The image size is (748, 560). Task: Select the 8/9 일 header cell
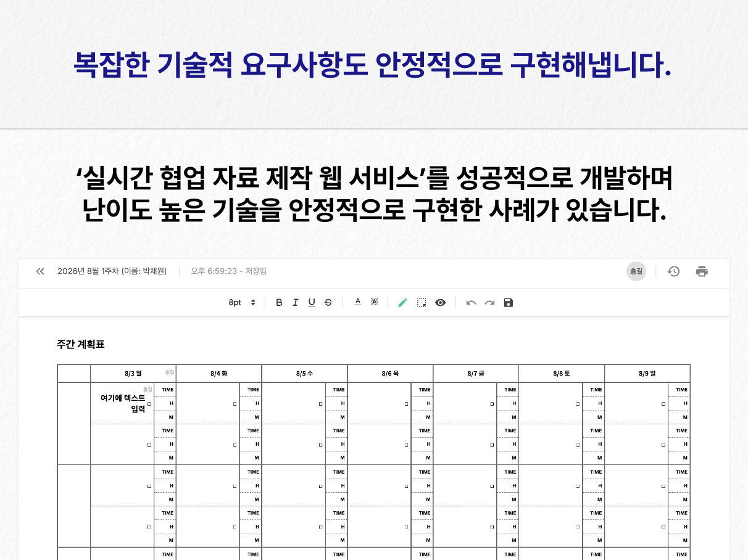tap(647, 374)
